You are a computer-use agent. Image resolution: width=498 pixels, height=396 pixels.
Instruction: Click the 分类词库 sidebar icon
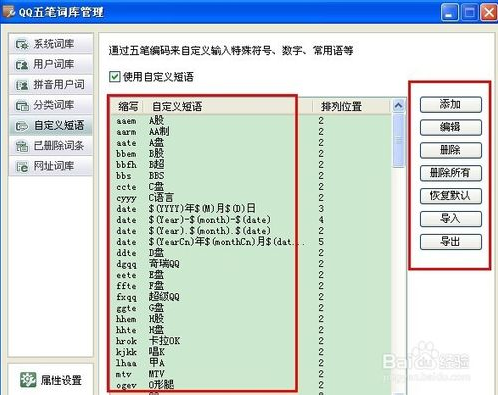22,105
